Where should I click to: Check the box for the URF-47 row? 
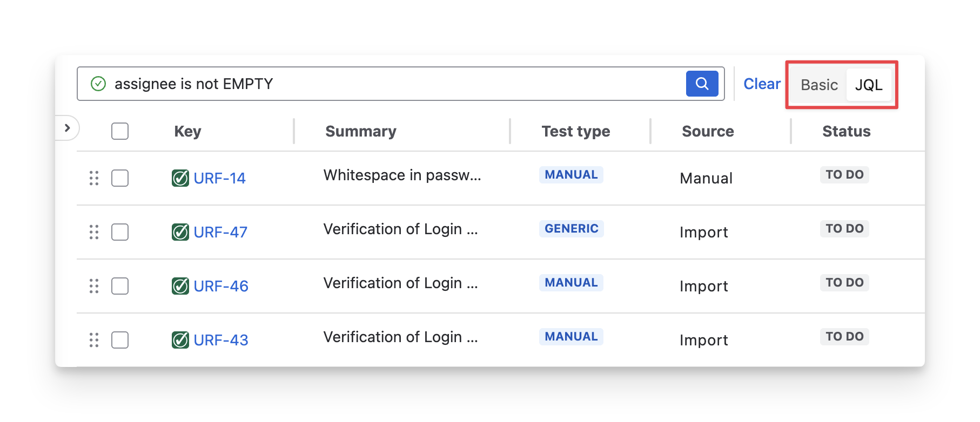[x=120, y=232]
